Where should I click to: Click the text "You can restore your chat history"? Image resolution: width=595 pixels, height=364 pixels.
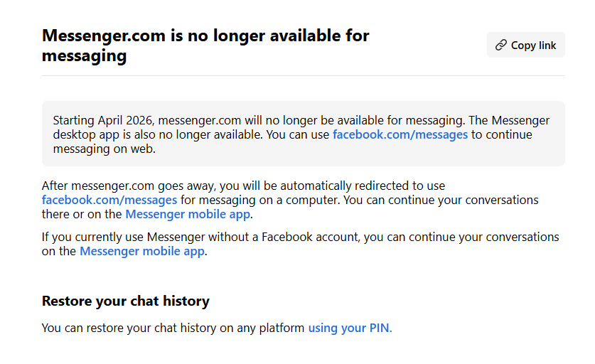(x=128, y=328)
